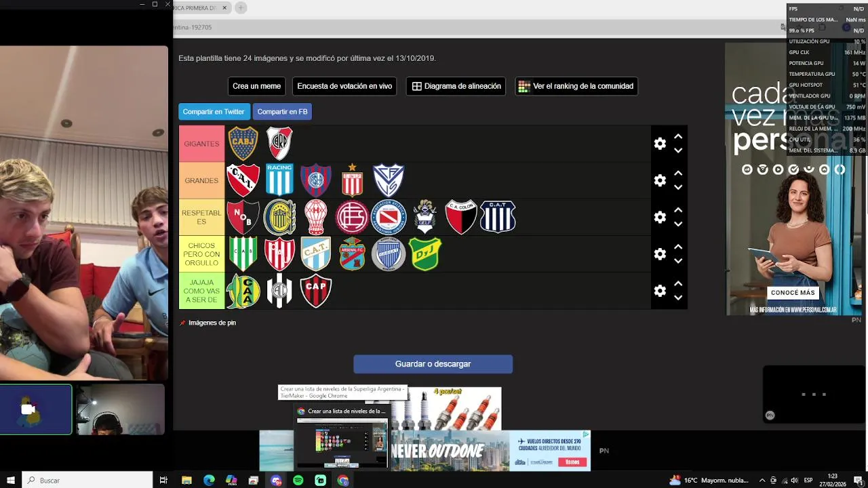
Task: Click the Central Córdoba black-white crest
Action: point(279,290)
